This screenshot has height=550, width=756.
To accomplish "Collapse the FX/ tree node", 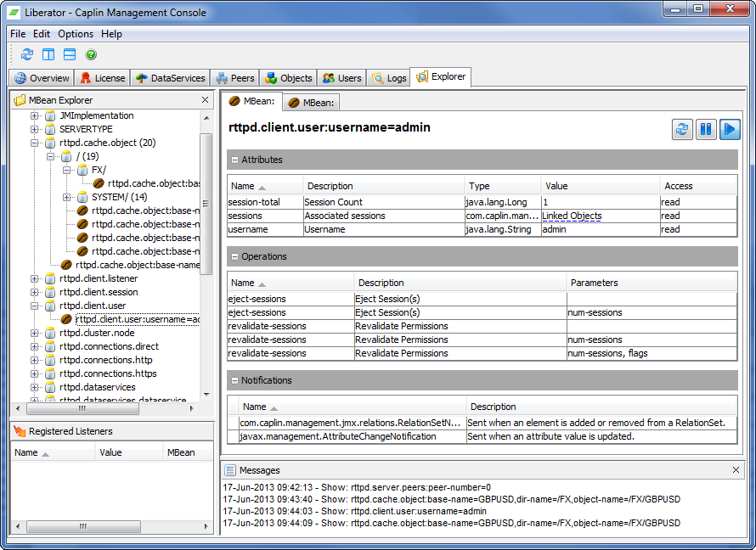I will 66,170.
